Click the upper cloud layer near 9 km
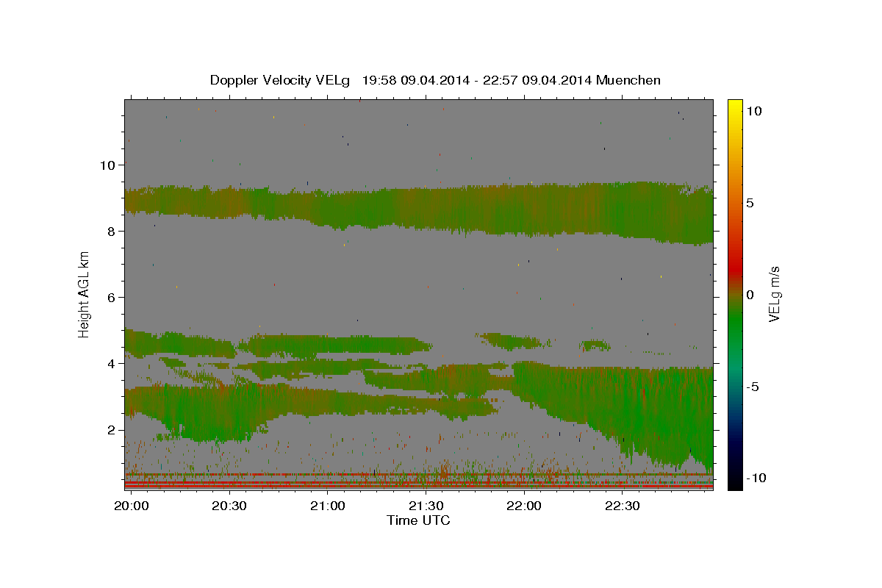Viewport: 882px width, 588px height. (418, 209)
